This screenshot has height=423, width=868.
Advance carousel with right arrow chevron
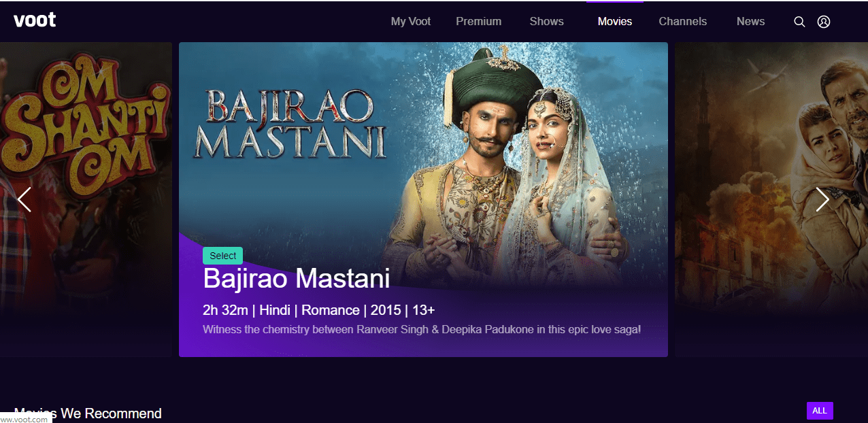[x=822, y=199]
